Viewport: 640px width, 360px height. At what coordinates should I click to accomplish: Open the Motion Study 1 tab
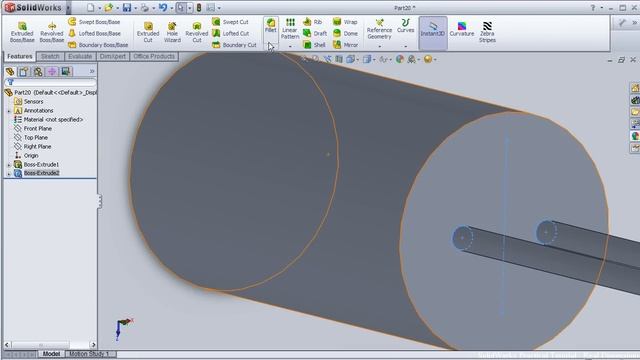(89, 354)
